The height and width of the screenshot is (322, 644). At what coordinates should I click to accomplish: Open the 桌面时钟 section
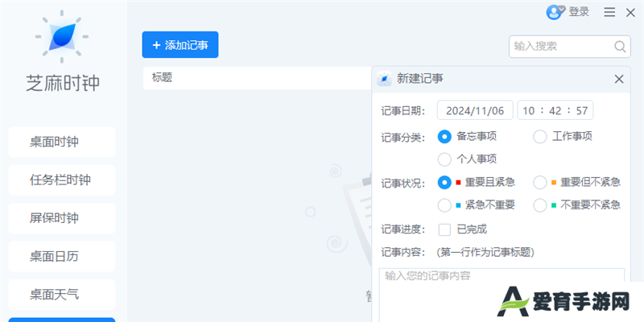pyautogui.click(x=62, y=142)
